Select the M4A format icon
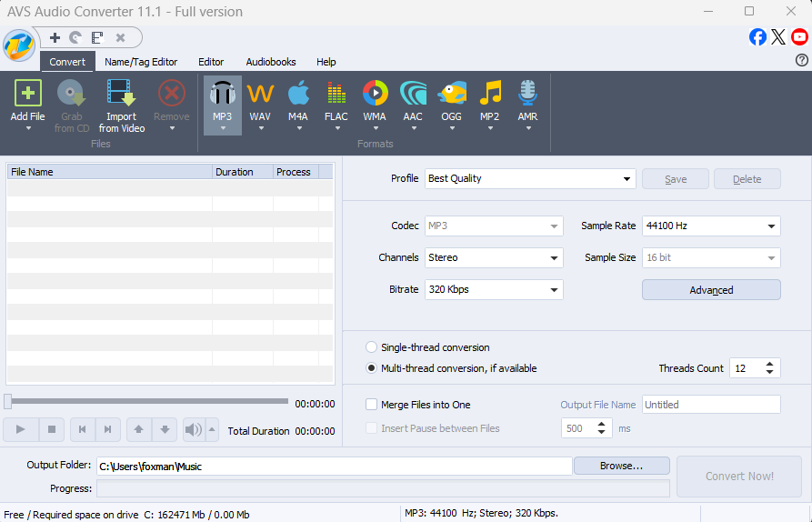Image resolution: width=812 pixels, height=522 pixels. tap(298, 93)
